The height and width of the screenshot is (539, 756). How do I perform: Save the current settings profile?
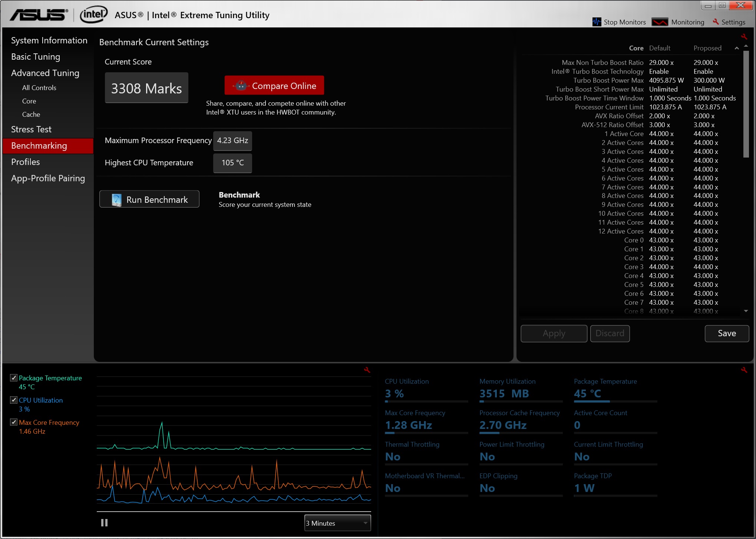(x=726, y=333)
